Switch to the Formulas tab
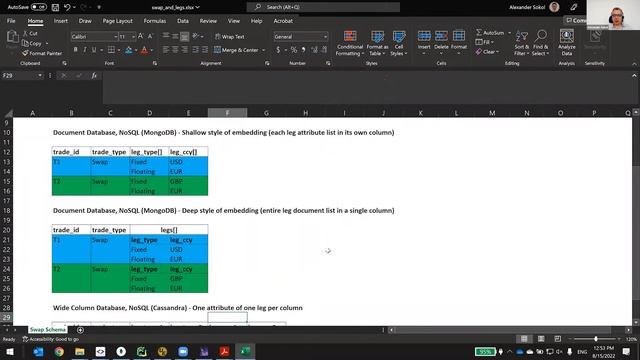 155,21
